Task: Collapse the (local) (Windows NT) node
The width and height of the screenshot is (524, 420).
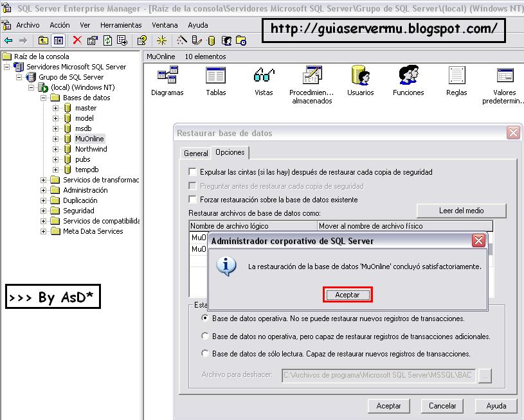Action: pos(32,87)
